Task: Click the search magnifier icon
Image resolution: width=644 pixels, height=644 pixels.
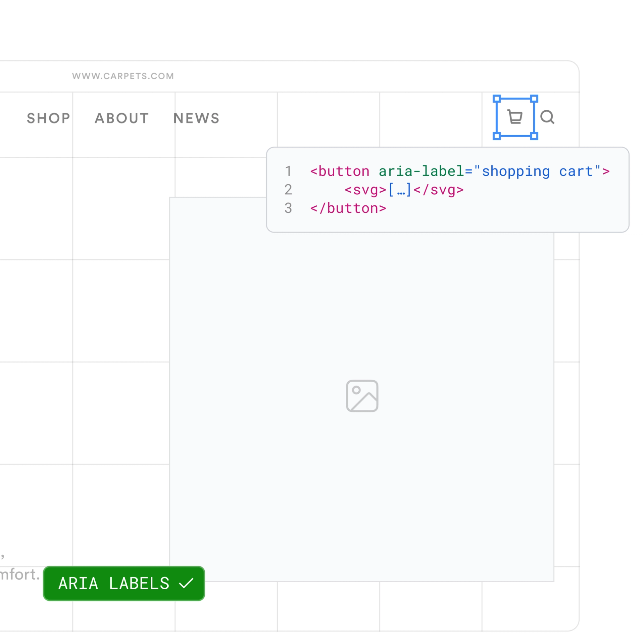Action: (x=547, y=117)
